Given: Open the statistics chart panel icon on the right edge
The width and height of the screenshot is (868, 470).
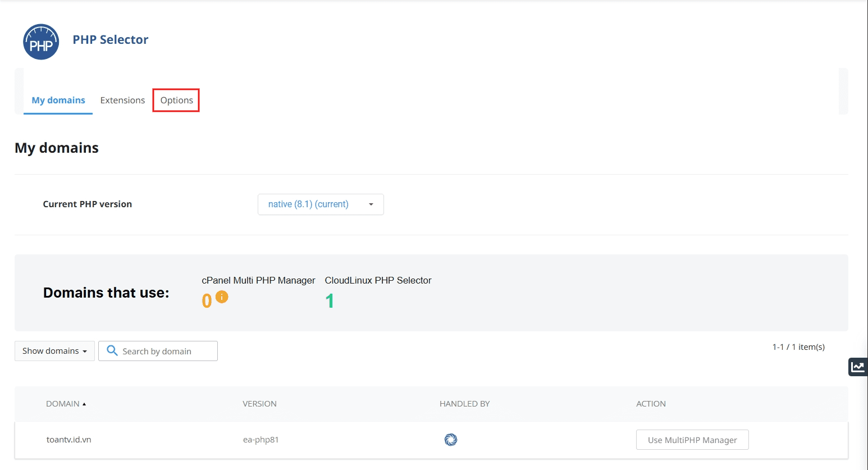Looking at the screenshot, I should click(858, 367).
